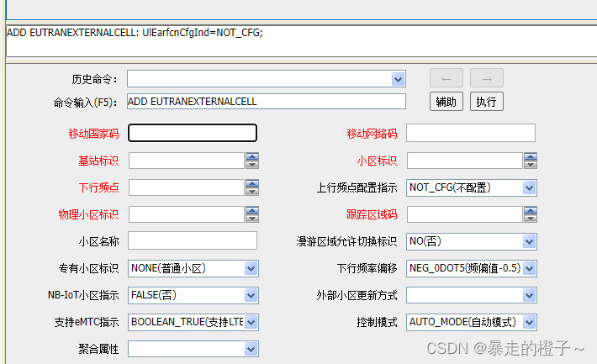Viewport: 597px width, 364px height.
Task: Click the 跟踪区域码 input field
Action: (x=464, y=214)
